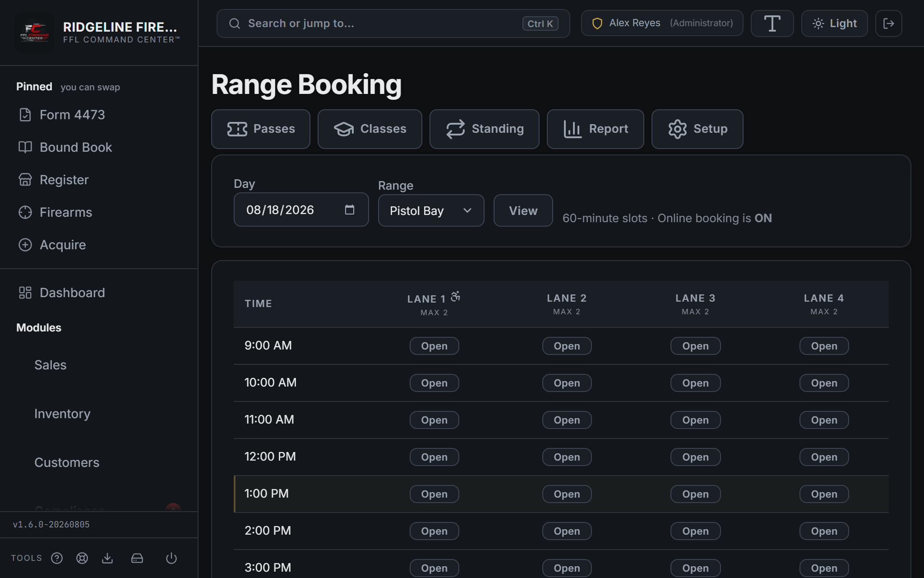Open the Standing bookings tab
924x578 pixels.
pos(485,129)
